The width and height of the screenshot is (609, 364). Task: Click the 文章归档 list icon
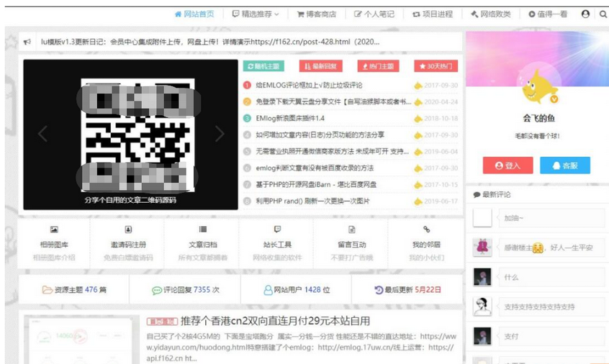(203, 229)
